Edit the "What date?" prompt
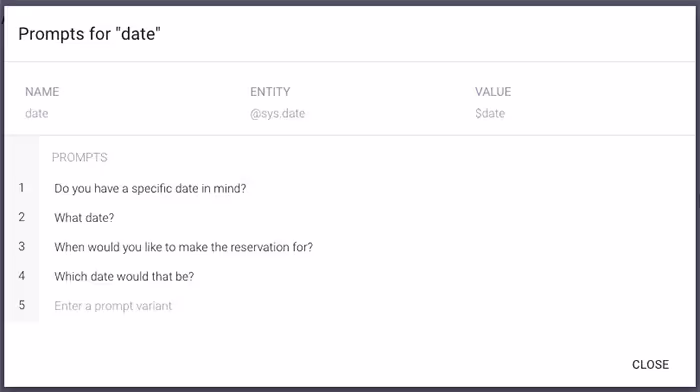 click(84, 218)
